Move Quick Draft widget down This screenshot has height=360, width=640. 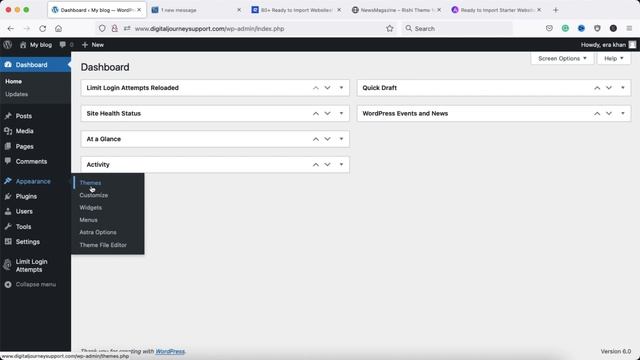click(609, 88)
